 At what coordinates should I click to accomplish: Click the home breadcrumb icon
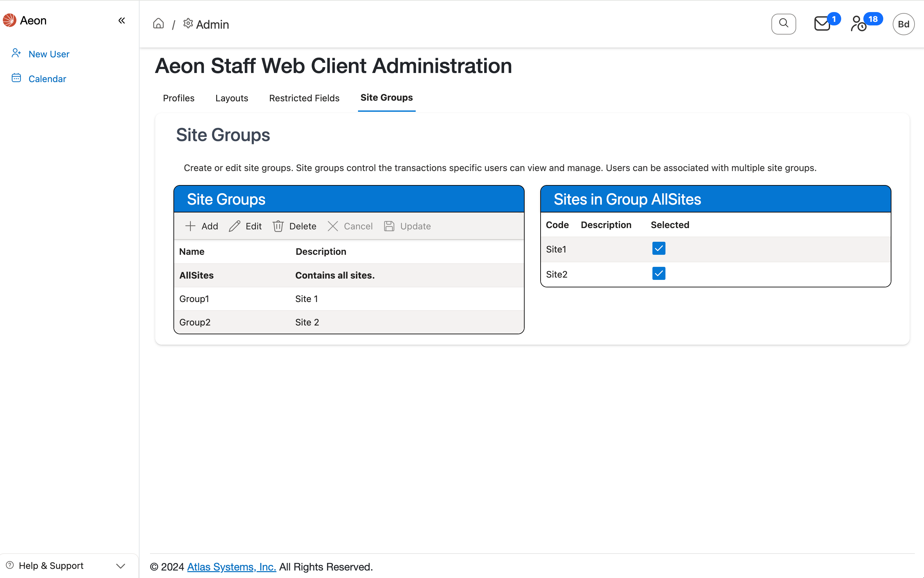[158, 23]
